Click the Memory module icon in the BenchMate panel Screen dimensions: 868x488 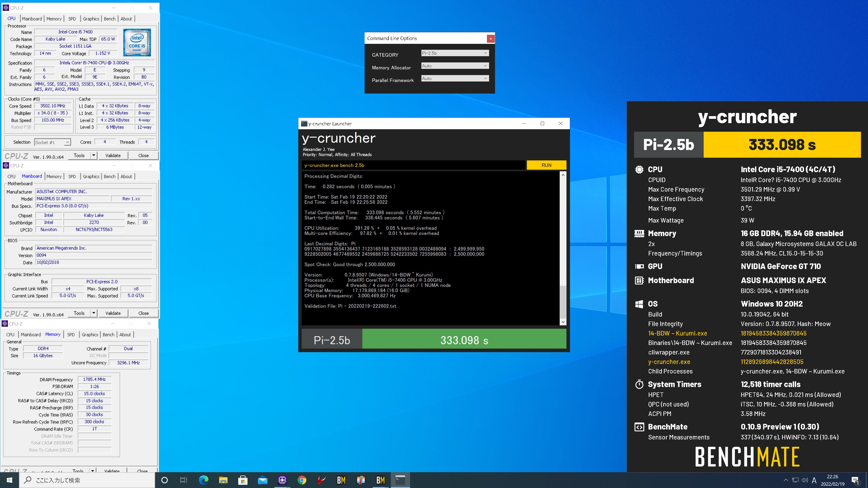coord(639,233)
